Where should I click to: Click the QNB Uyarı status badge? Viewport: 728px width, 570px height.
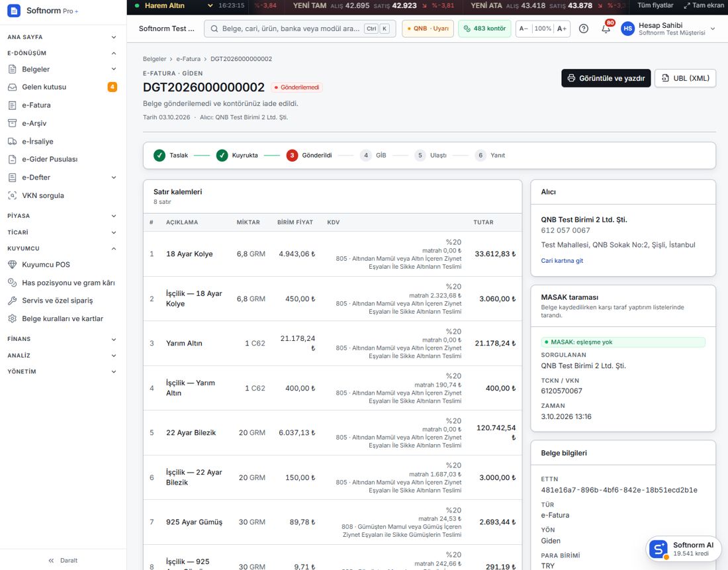click(428, 28)
